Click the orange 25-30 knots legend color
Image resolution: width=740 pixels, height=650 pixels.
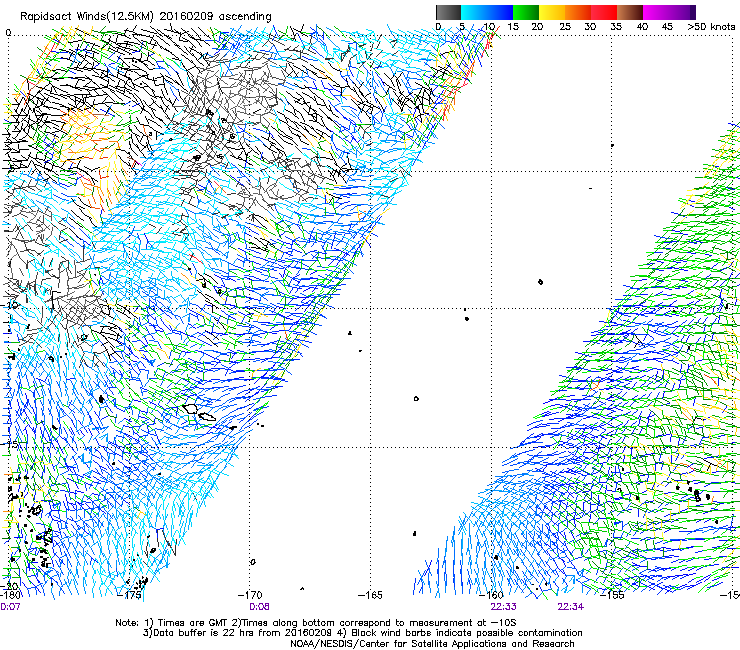click(x=578, y=12)
